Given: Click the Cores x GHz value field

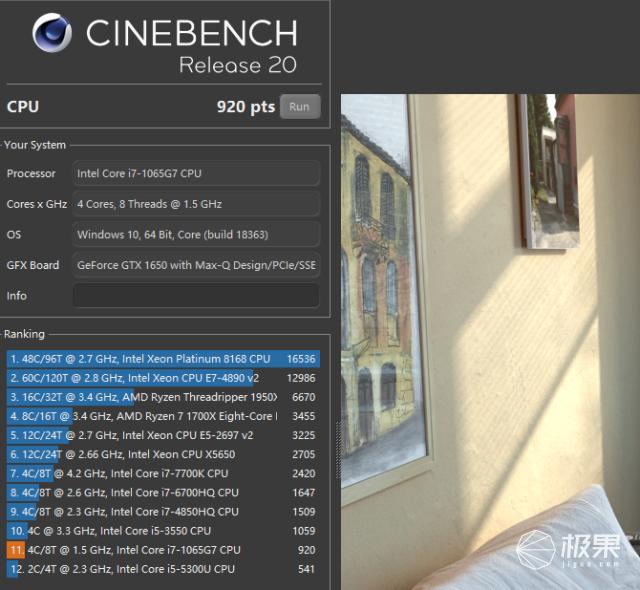Looking at the screenshot, I should click(x=196, y=204).
